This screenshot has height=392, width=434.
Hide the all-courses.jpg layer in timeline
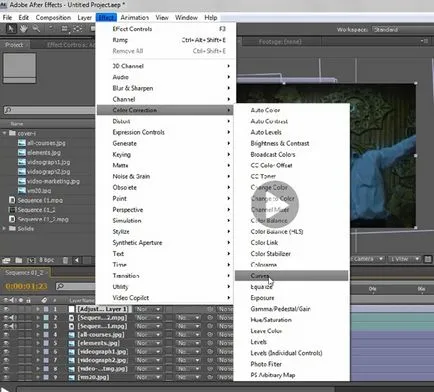[x=6, y=335]
